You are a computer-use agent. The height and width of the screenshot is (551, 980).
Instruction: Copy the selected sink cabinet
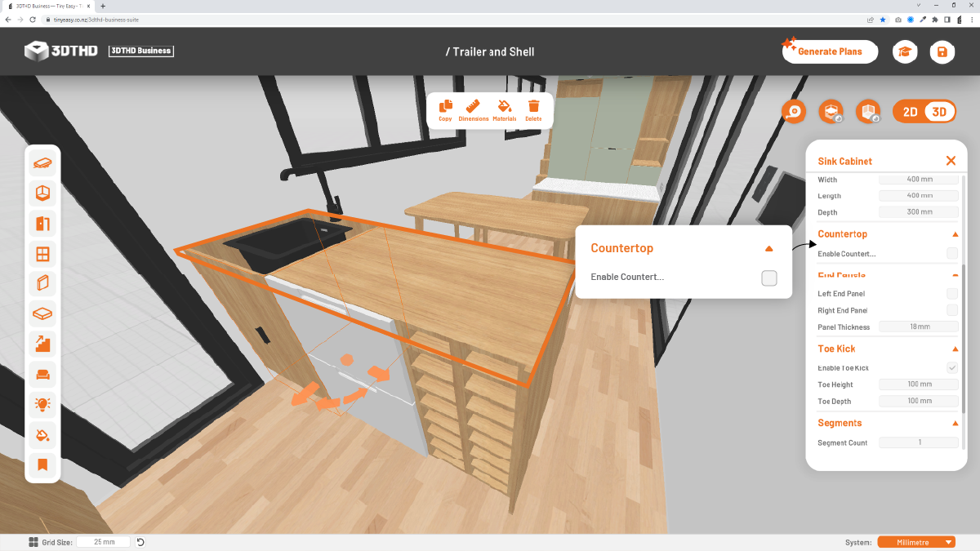(445, 109)
